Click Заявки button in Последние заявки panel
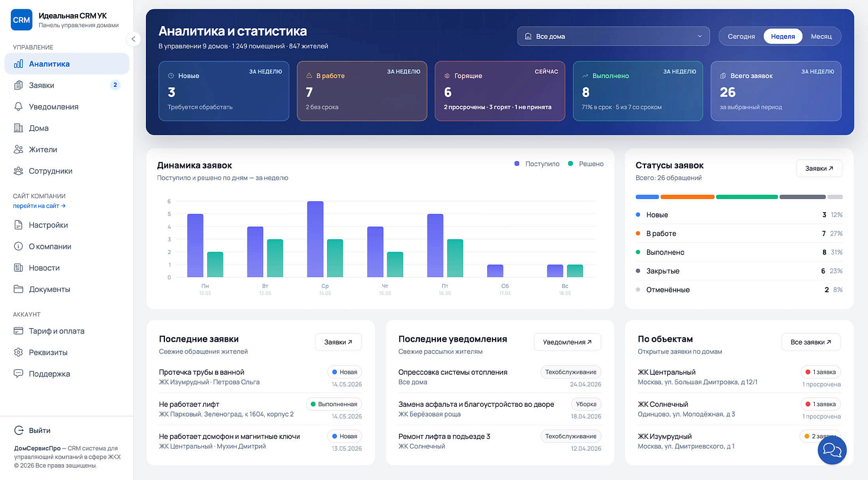The width and height of the screenshot is (868, 480). click(338, 342)
